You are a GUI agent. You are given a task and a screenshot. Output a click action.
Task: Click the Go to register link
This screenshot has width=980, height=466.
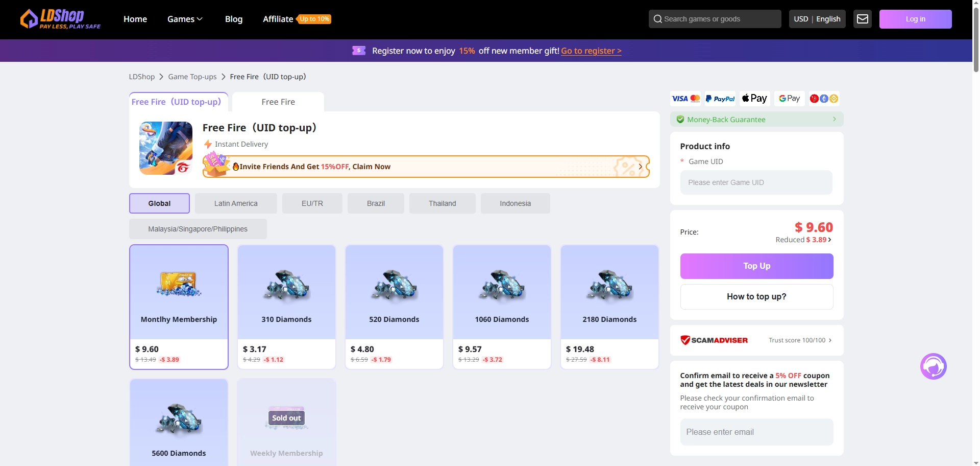pos(591,51)
